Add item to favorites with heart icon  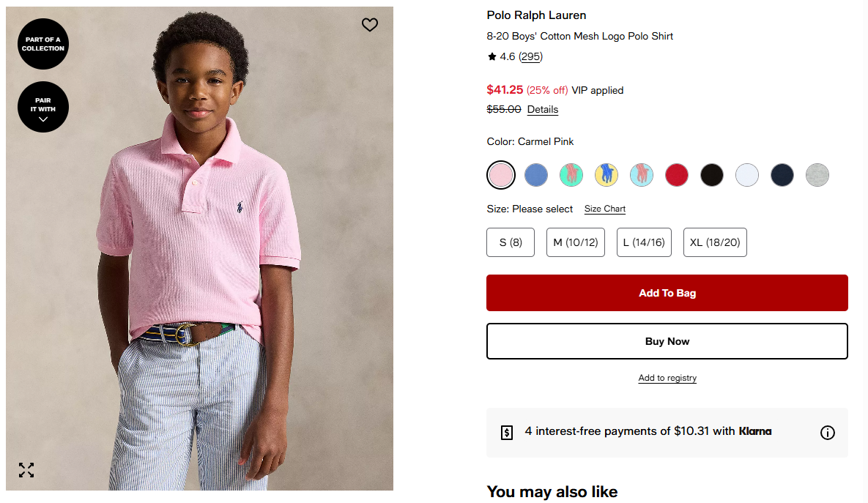click(370, 25)
